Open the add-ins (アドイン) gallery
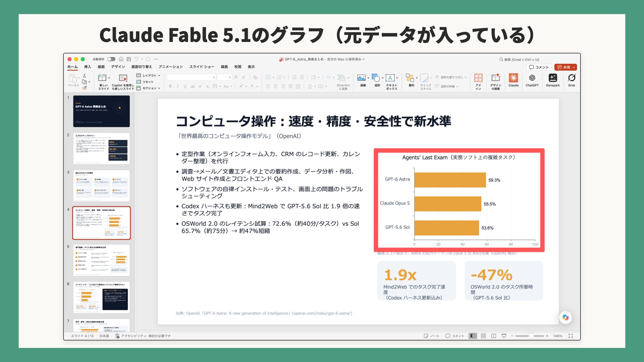This screenshot has width=644, height=362. pyautogui.click(x=478, y=82)
